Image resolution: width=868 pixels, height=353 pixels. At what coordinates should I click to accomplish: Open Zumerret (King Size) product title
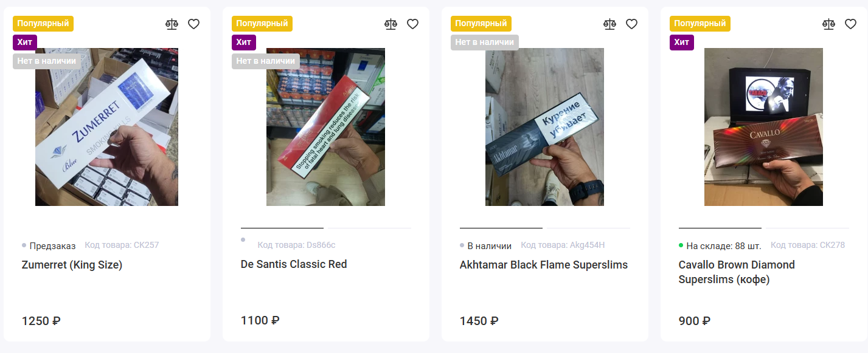click(x=72, y=265)
